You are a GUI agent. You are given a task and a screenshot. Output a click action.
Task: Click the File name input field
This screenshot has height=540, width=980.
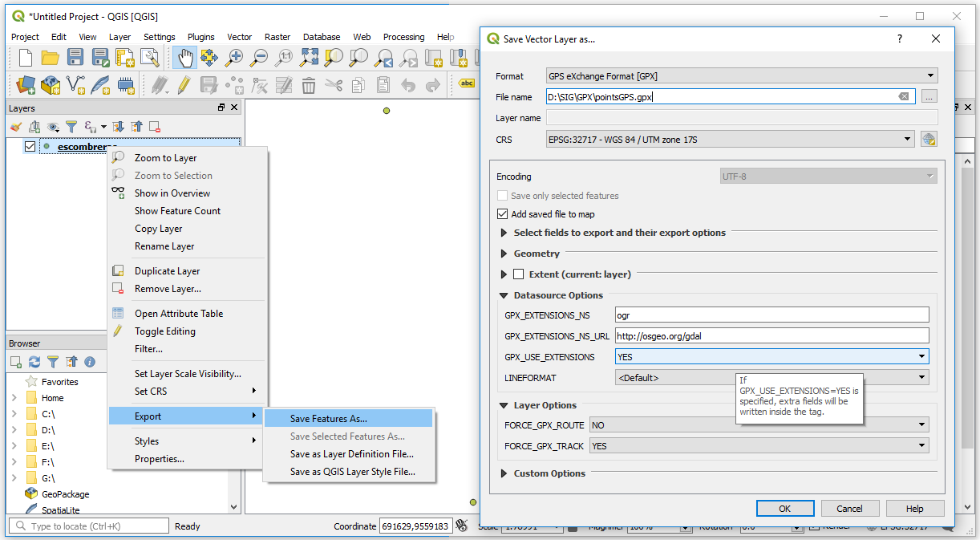722,95
